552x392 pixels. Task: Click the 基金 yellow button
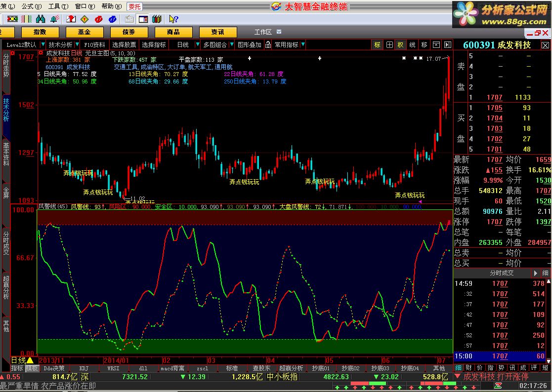coord(84,32)
